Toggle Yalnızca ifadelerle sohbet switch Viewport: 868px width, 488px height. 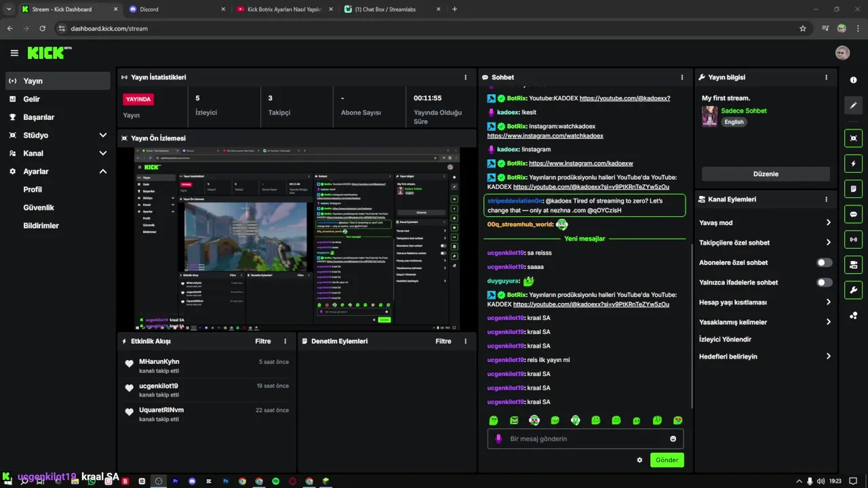824,282
